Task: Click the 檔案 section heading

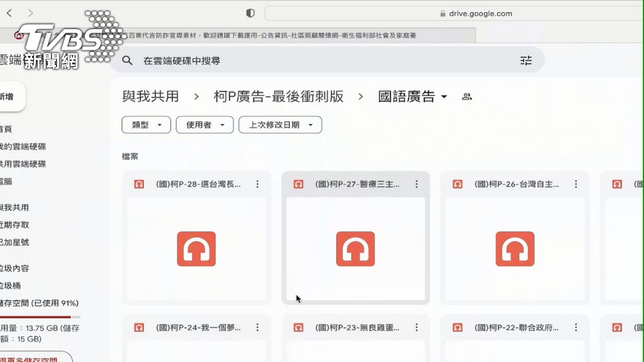Action: pos(130,156)
